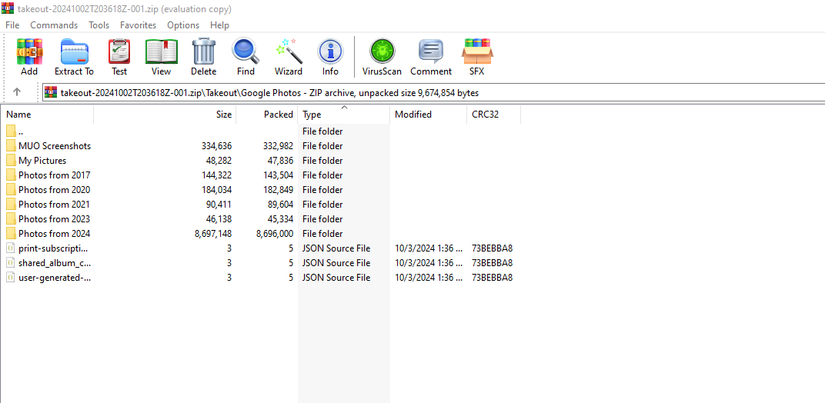Show archive Info
Image resolution: width=825 pixels, height=403 pixels.
(x=330, y=52)
